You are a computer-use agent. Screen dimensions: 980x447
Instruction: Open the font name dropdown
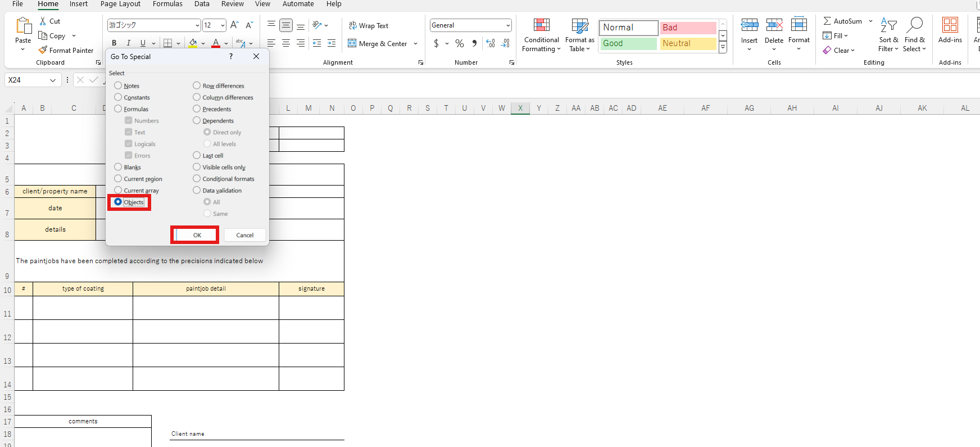[197, 25]
